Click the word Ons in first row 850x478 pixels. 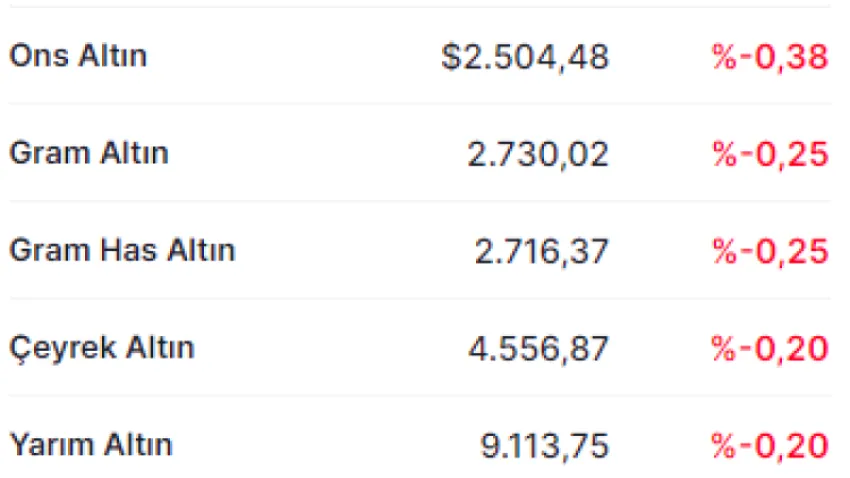[x=39, y=55]
